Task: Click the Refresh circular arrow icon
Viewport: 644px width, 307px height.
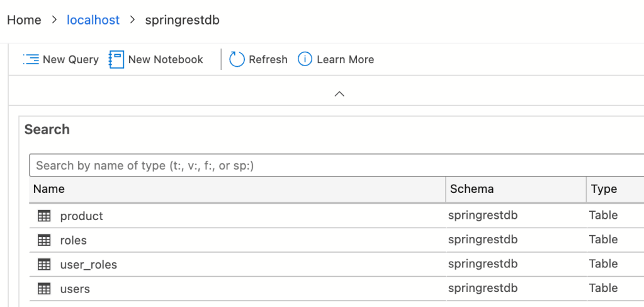Action: coord(237,59)
